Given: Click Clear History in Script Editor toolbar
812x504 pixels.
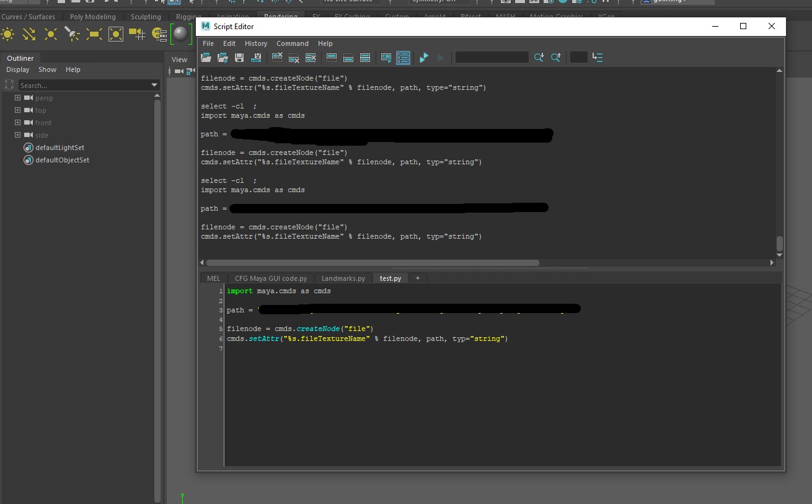Looking at the screenshot, I should pos(277,58).
